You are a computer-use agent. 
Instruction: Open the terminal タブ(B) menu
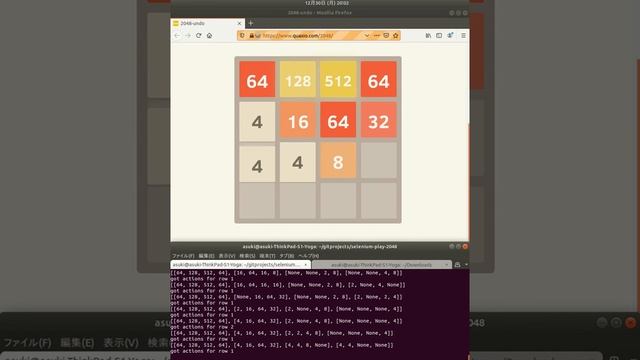tap(287, 256)
